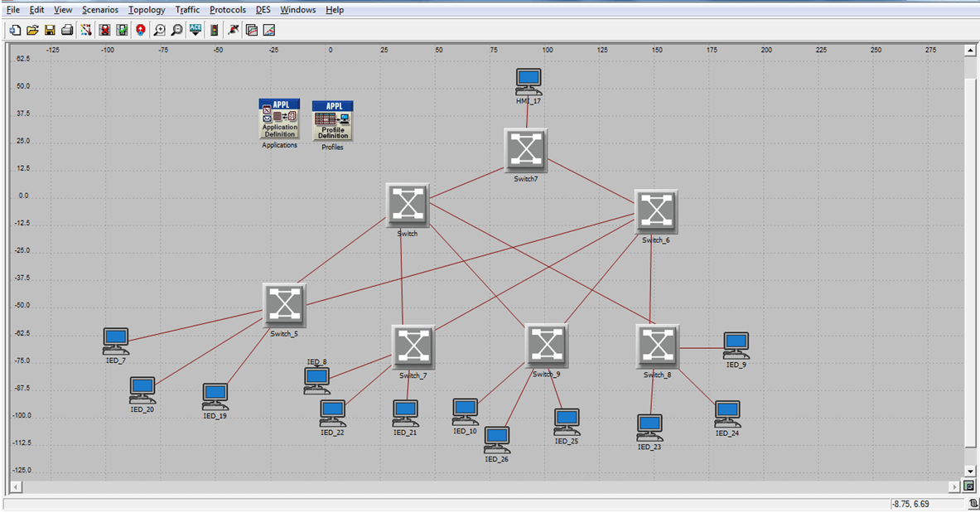Select the Switch7 node below HMI_17
This screenshot has width=980, height=513.
click(526, 150)
